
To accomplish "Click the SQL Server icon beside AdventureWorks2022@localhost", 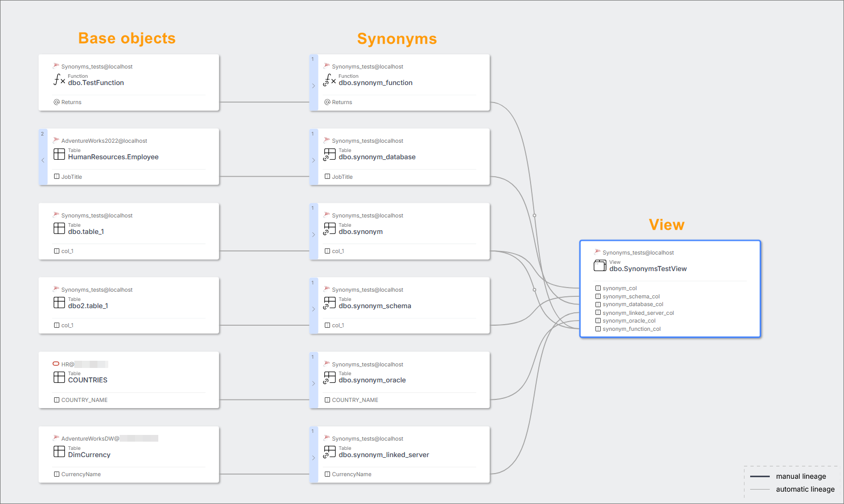I will pos(56,140).
